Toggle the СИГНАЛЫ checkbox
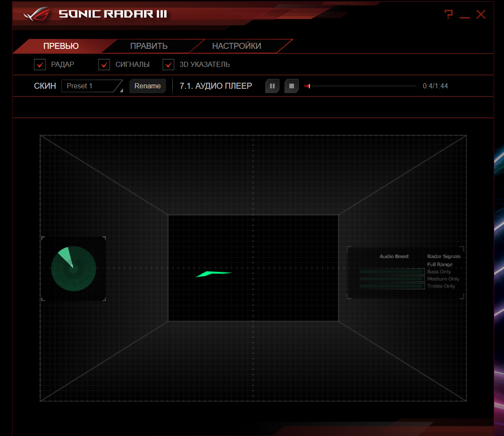This screenshot has height=436, width=504. [104, 65]
